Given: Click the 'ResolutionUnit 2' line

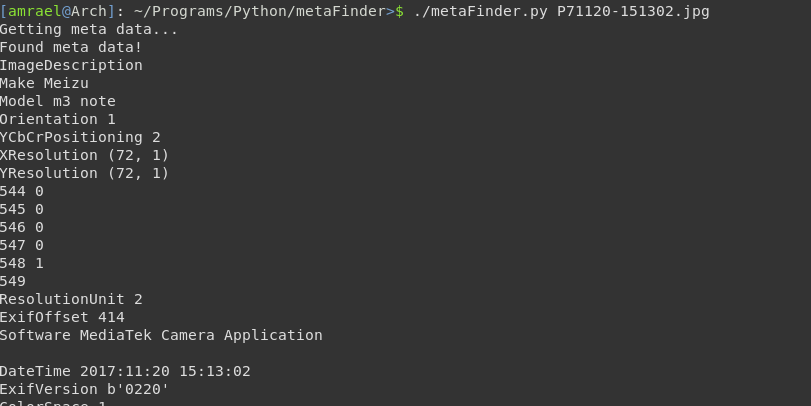Looking at the screenshot, I should tap(71, 299).
